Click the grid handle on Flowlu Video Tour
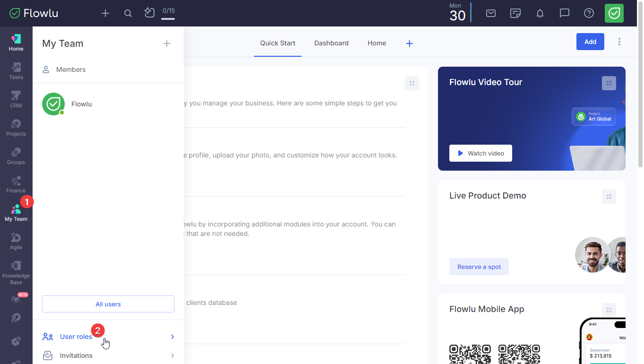Viewport: 644px width, 364px height. [x=609, y=83]
